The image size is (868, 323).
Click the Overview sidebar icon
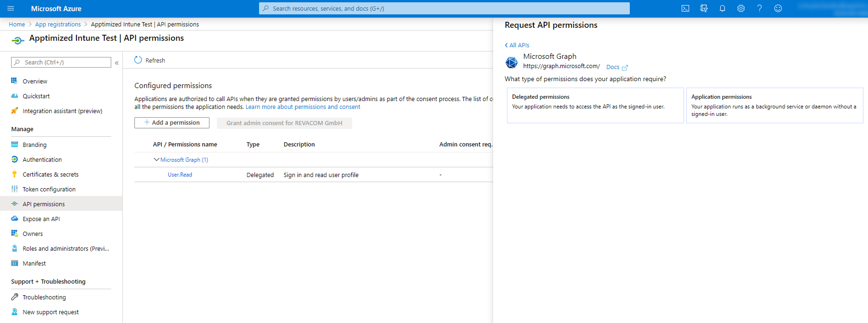pos(14,81)
